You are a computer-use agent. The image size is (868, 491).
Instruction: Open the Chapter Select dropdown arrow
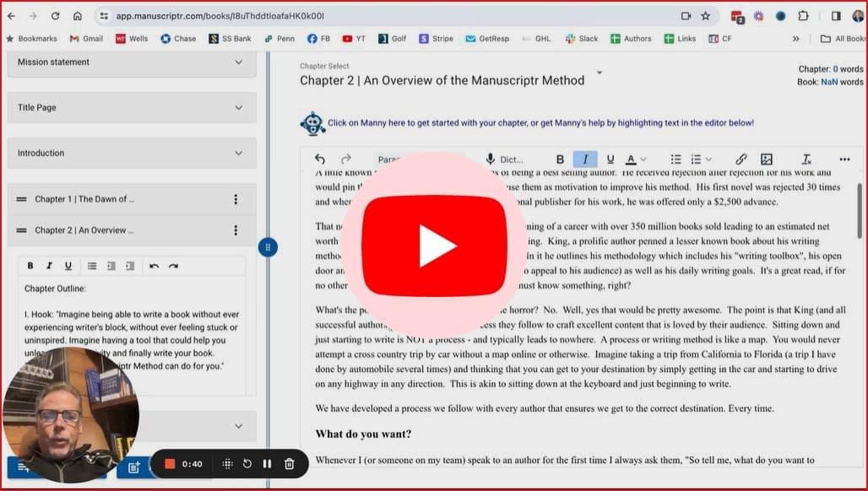pyautogui.click(x=599, y=73)
